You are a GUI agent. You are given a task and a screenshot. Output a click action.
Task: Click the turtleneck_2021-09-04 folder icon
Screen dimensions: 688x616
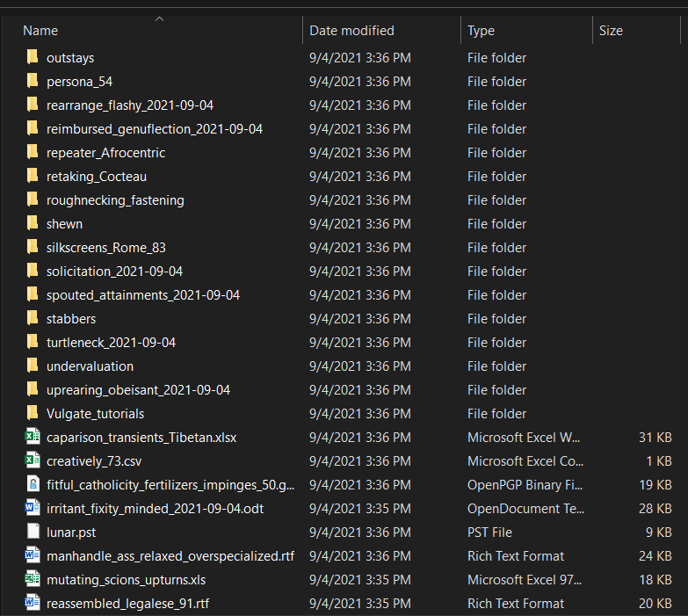(33, 341)
